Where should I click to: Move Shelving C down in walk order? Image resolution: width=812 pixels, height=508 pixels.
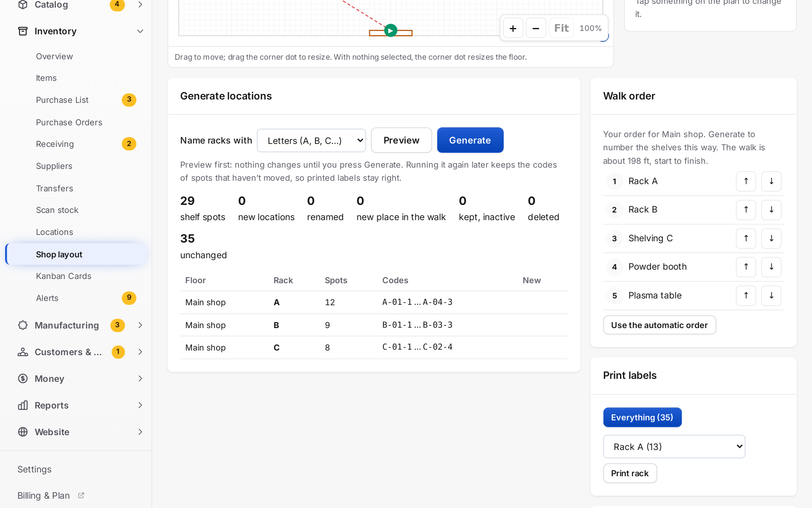[x=771, y=238]
